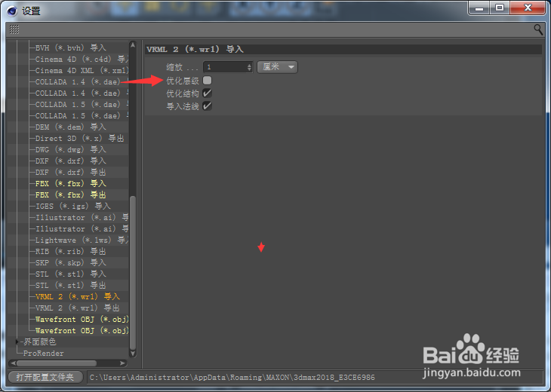Click the horizontal scrollbar right arrow
551x392 pixels.
[122, 363]
